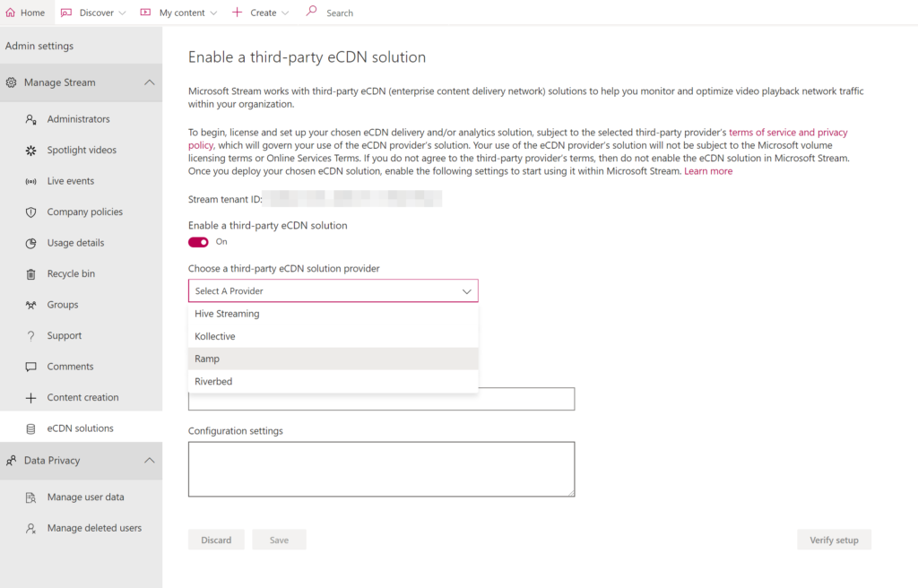Open the terms of service and privacy policy link
Viewport: 918px width, 588px height.
pos(788,133)
